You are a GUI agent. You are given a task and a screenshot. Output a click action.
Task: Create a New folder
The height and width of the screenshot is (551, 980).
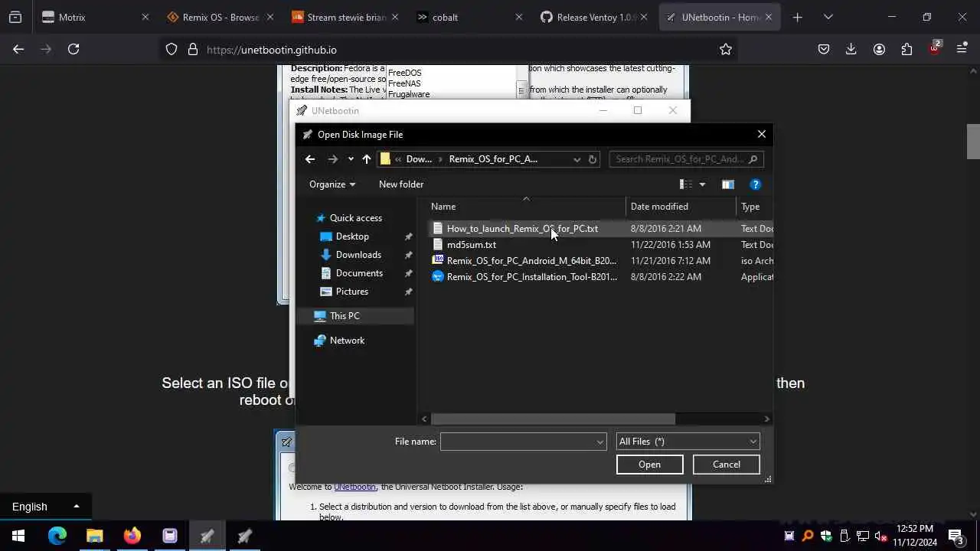click(401, 184)
